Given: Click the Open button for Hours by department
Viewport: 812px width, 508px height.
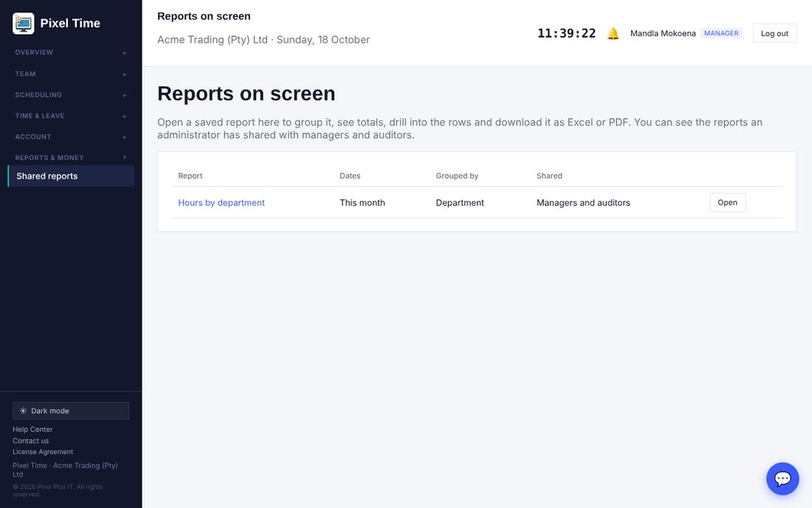Looking at the screenshot, I should coord(728,202).
